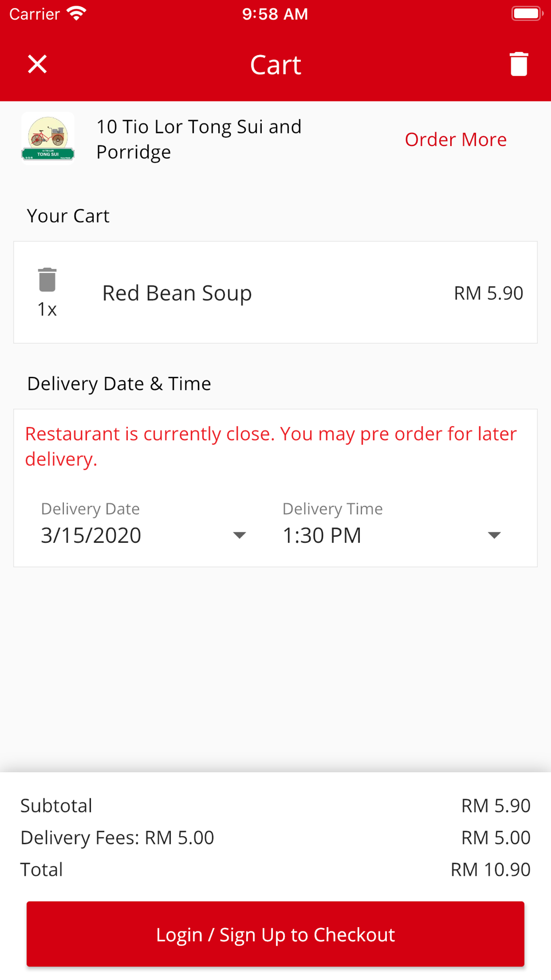Screen dimensions: 551x980
Task: Select the 3/15/2020 delivery date field
Action: click(x=91, y=535)
